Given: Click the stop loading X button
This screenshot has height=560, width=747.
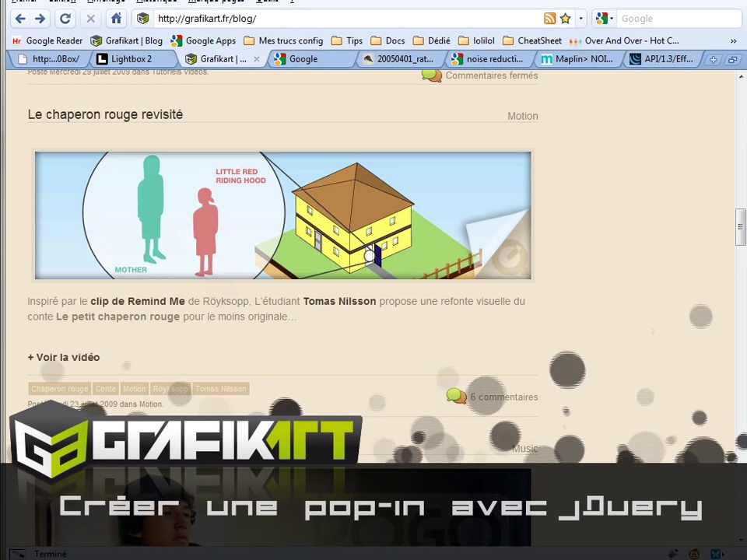Looking at the screenshot, I should click(x=90, y=19).
